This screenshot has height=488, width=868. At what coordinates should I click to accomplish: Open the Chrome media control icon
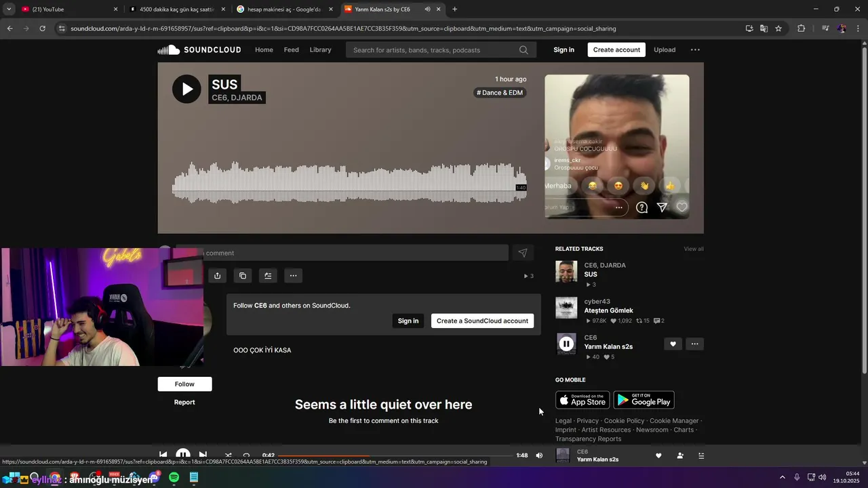click(x=825, y=28)
